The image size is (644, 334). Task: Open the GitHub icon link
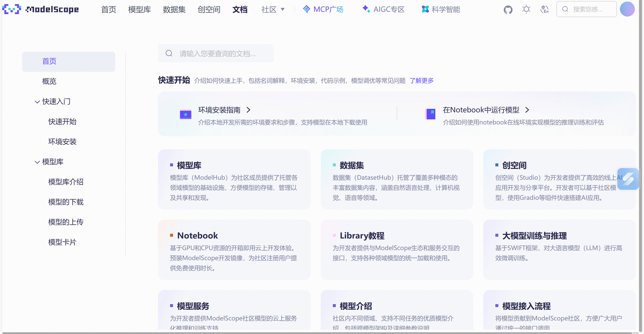point(508,10)
